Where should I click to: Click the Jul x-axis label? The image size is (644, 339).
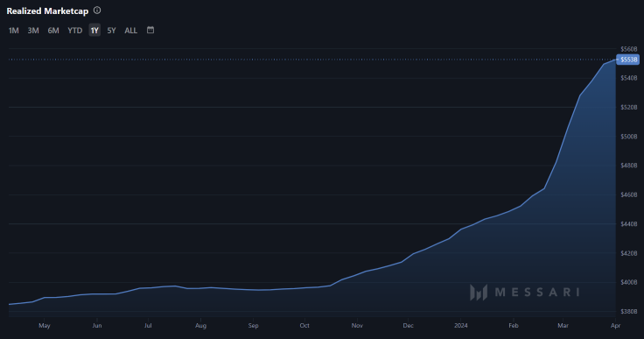(148, 326)
